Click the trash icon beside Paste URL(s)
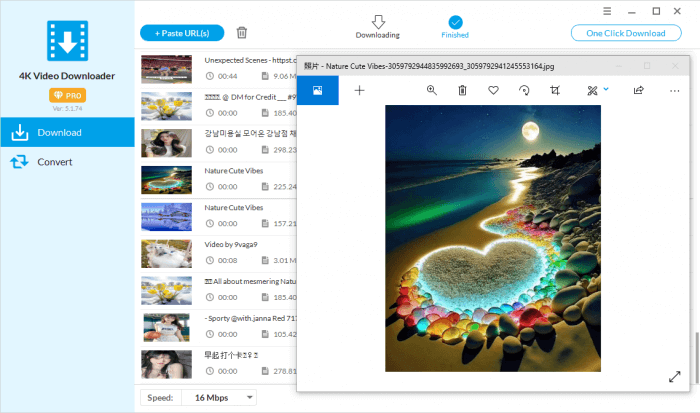Screen dimensions: 700x413 (242, 33)
